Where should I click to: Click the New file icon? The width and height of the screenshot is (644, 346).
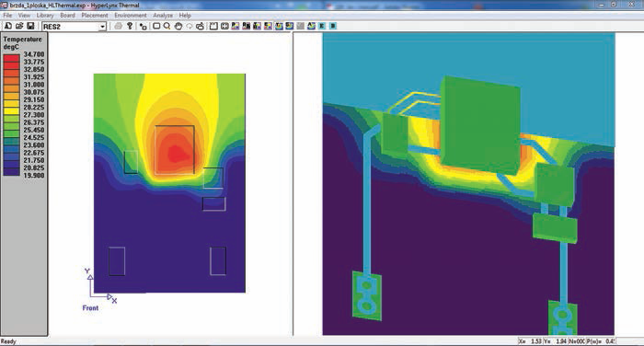click(8, 26)
